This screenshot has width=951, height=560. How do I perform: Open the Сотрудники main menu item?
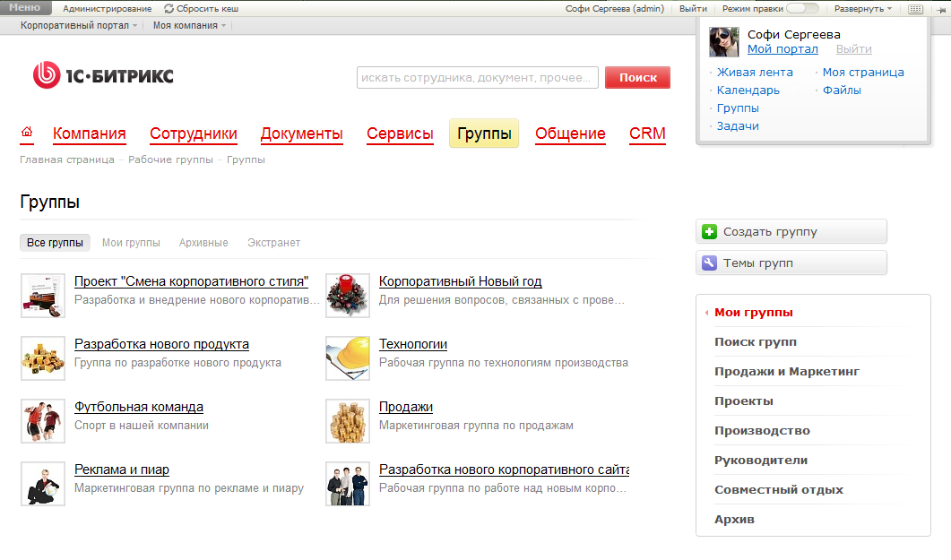click(193, 134)
